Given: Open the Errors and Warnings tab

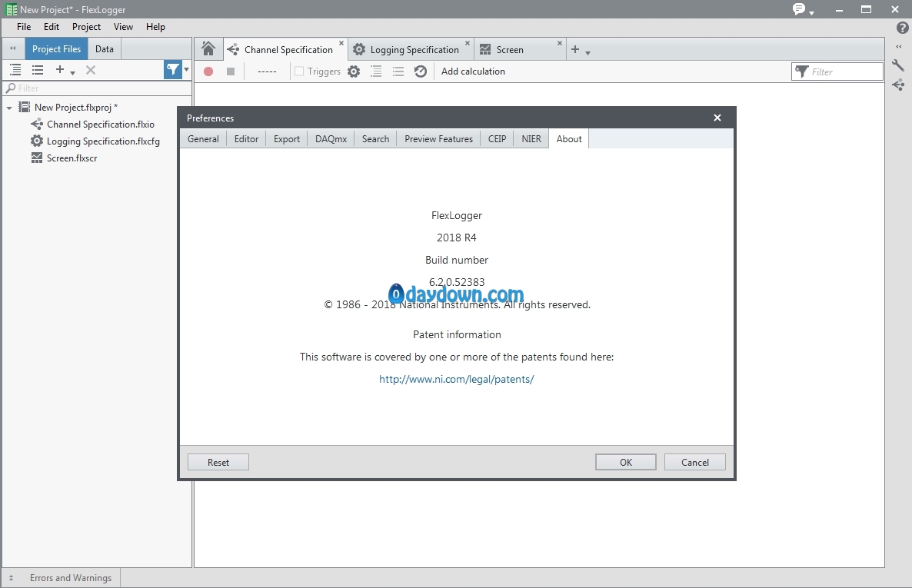Looking at the screenshot, I should coord(71,577).
